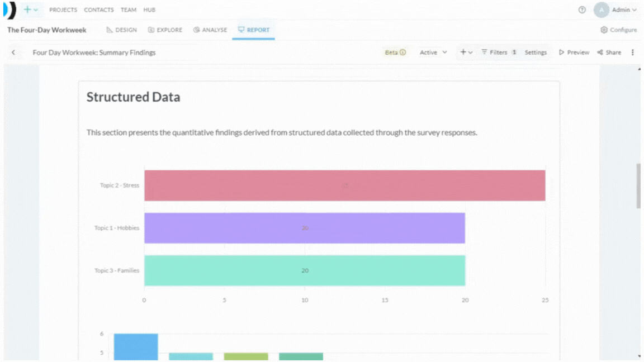Click the ANALYSE tab chart icon

(x=196, y=30)
